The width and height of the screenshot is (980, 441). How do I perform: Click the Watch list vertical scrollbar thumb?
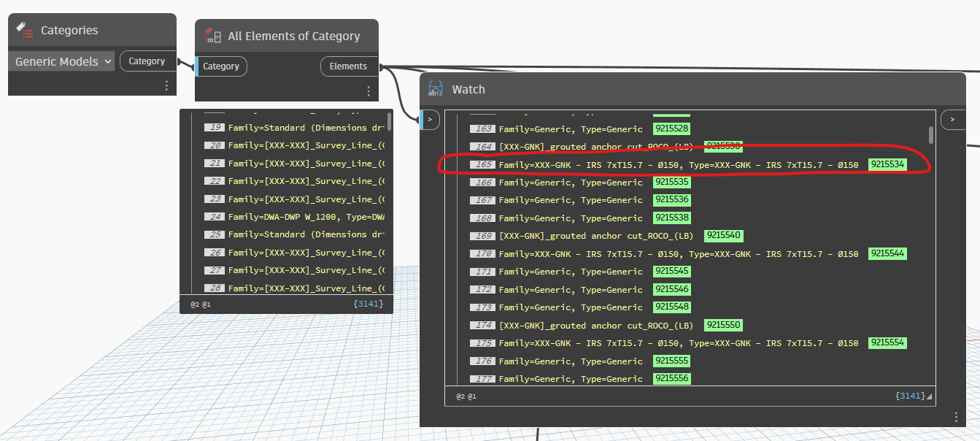(930, 135)
